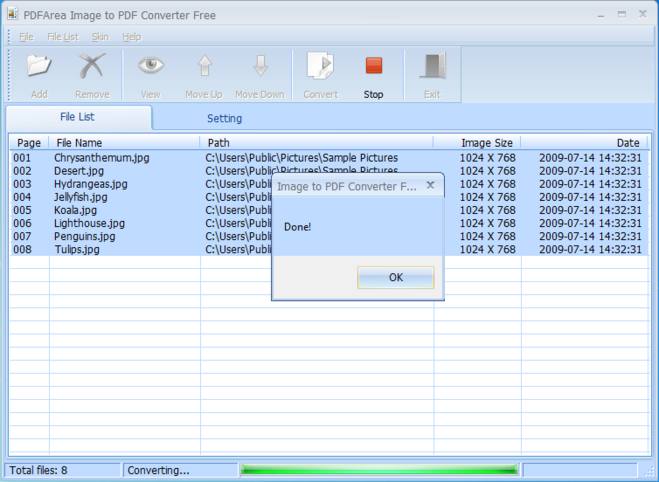
Task: Click page number 001 cell
Action: (x=22, y=158)
